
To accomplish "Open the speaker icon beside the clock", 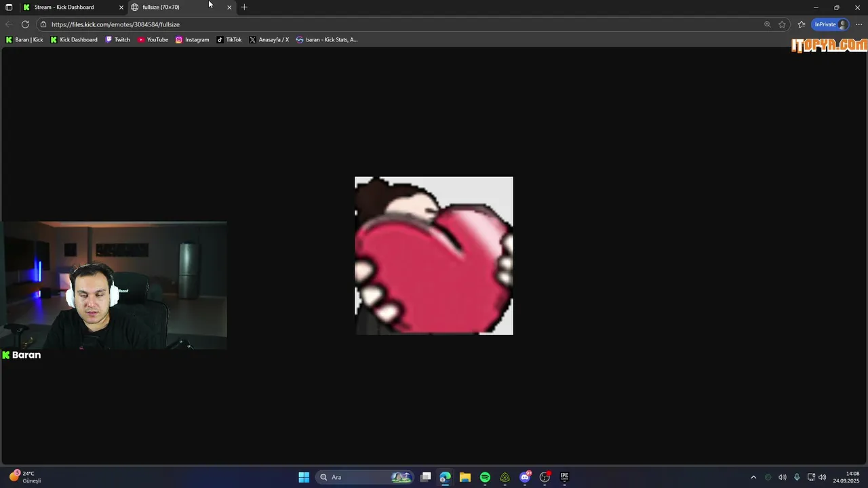I will point(823,477).
